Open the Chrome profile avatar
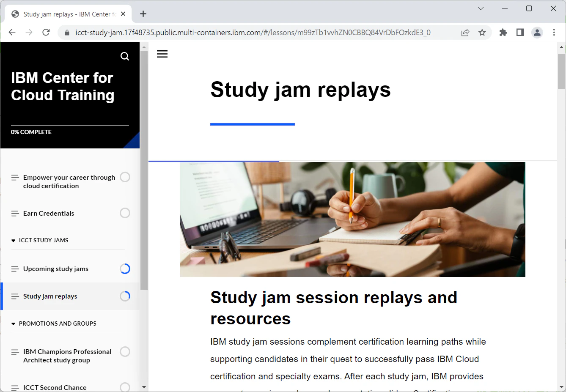 [537, 33]
